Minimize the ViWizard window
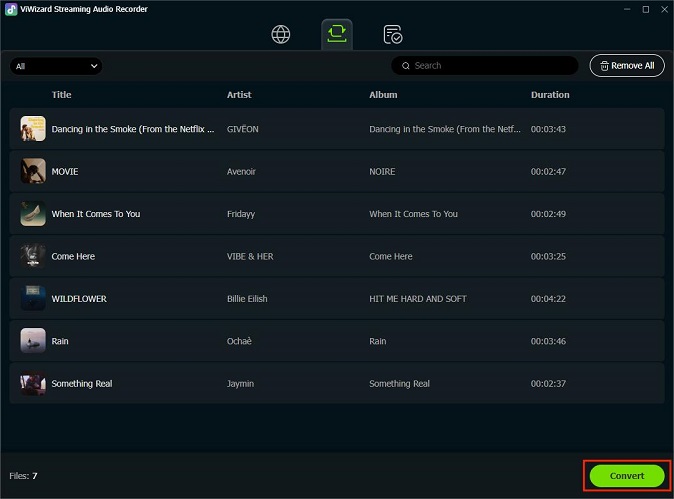This screenshot has width=674, height=499. (627, 9)
